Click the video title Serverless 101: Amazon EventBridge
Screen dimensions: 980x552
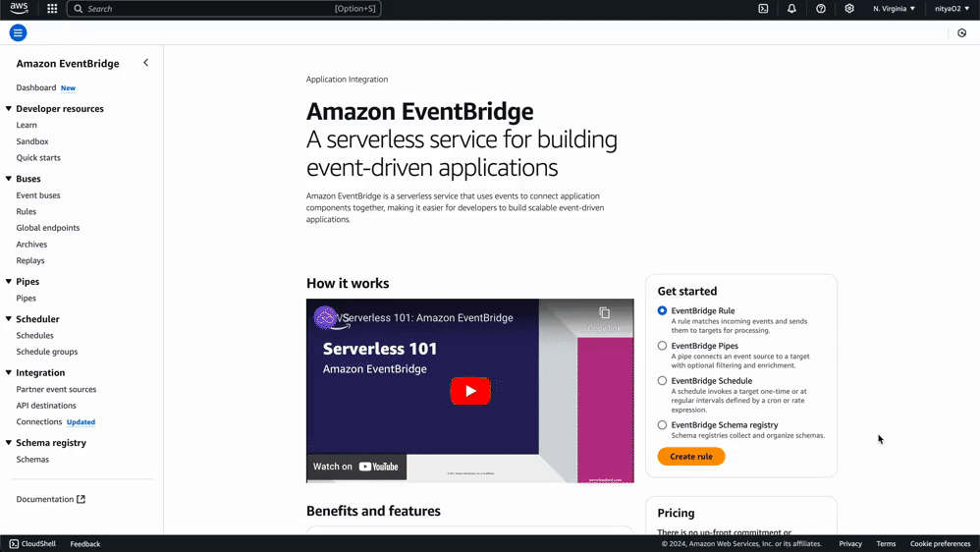pos(428,317)
